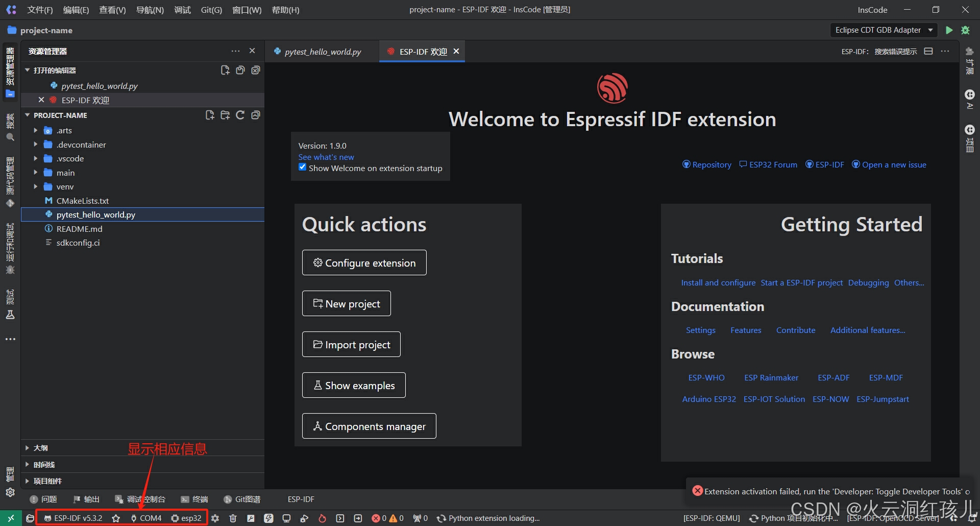Click the Import project button
Viewport: 980px width, 526px height.
click(x=351, y=344)
